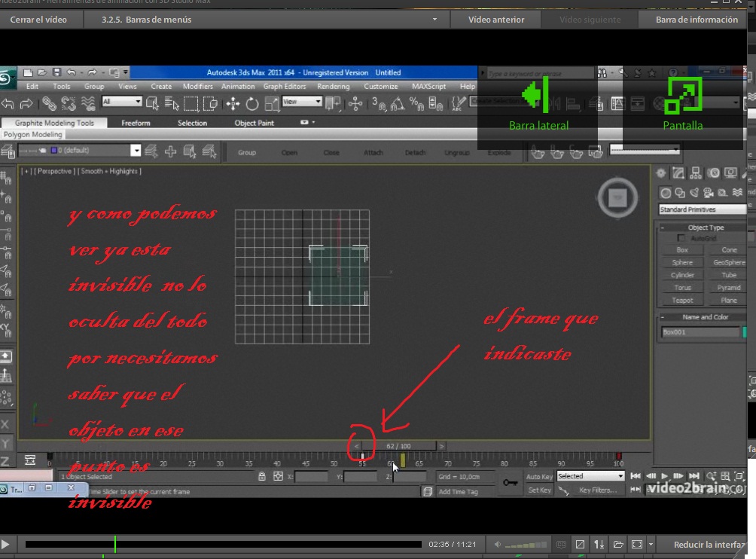This screenshot has height=559, width=756.
Task: Click the Bind to Space Warp icon
Action: tap(88, 103)
